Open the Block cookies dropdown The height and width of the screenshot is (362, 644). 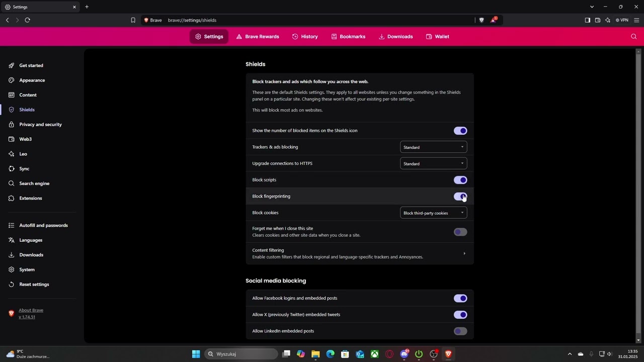pyautogui.click(x=434, y=213)
